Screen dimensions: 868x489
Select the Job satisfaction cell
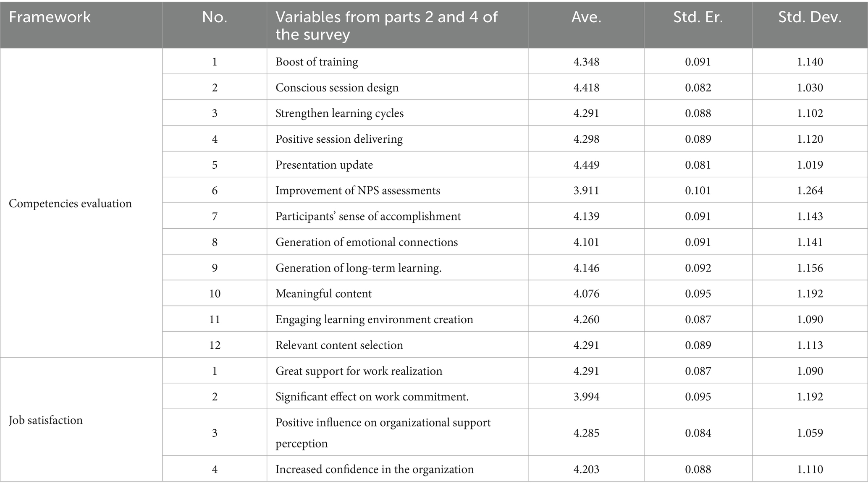tap(46, 420)
